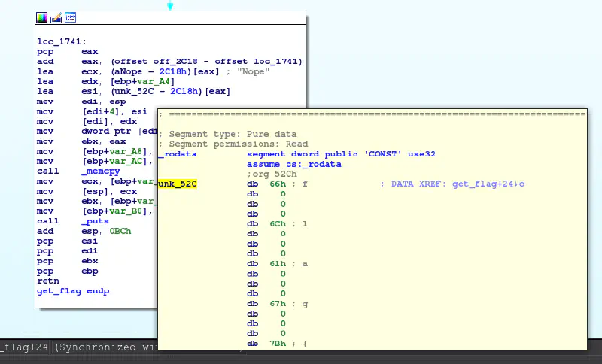This screenshot has width=602, height=364.
Task: Follow the _puts call operand
Action: pyautogui.click(x=94, y=221)
